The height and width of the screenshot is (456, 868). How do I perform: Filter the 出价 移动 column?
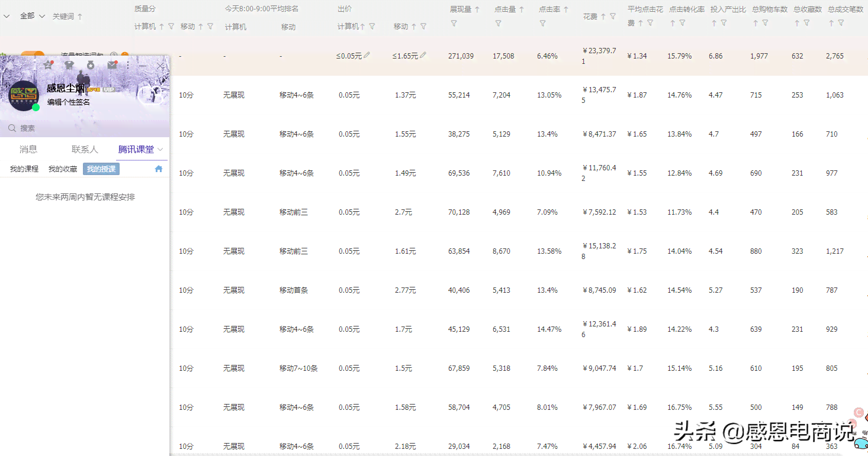pos(423,27)
